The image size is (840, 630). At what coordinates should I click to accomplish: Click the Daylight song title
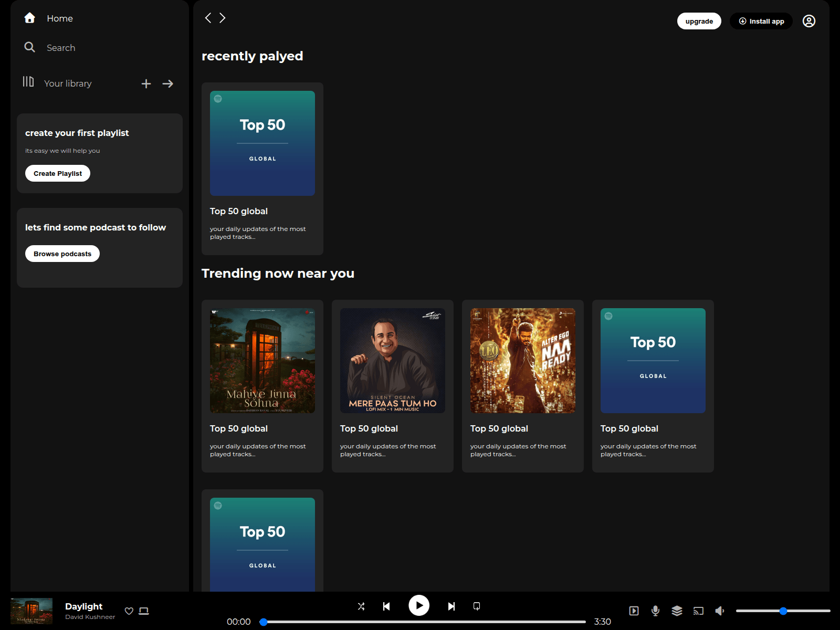pyautogui.click(x=83, y=606)
